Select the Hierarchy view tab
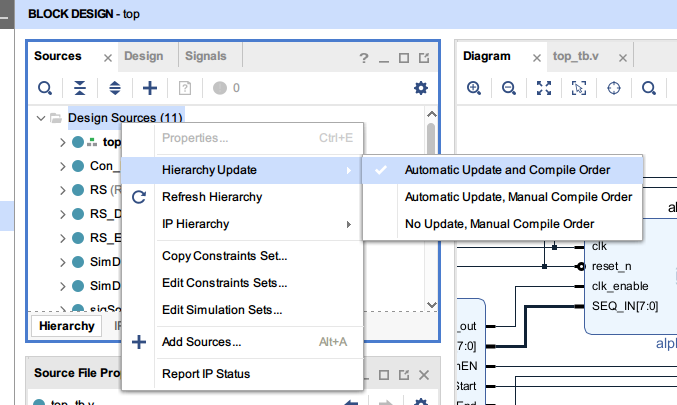The height and width of the screenshot is (405, 677). click(67, 326)
